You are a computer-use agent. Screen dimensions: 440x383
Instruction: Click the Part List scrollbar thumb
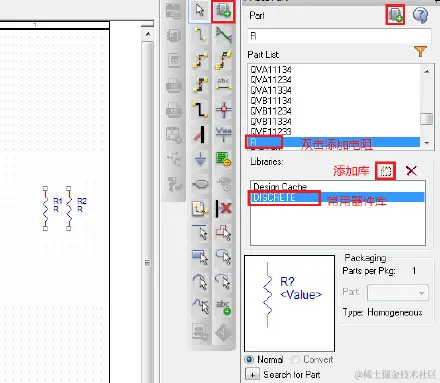[x=427, y=119]
